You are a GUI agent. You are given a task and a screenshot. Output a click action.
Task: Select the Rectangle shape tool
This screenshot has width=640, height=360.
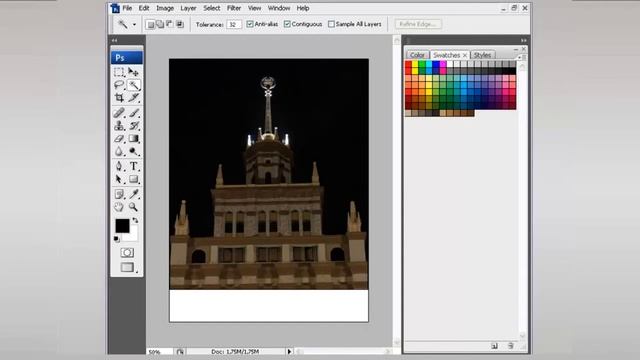click(x=133, y=179)
